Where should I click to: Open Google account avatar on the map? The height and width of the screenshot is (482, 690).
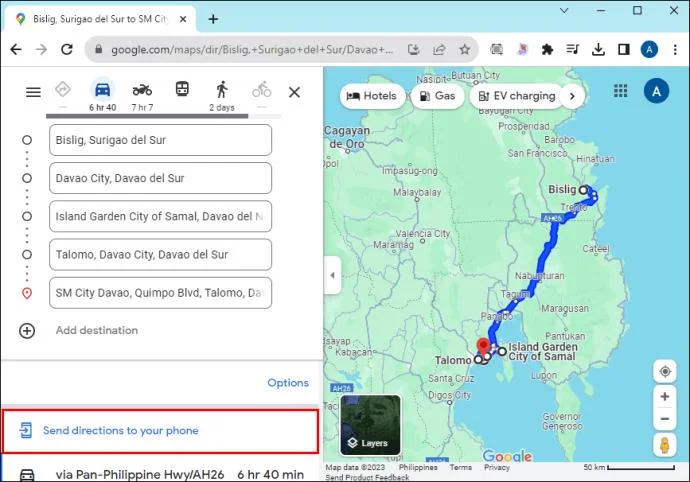point(656,91)
